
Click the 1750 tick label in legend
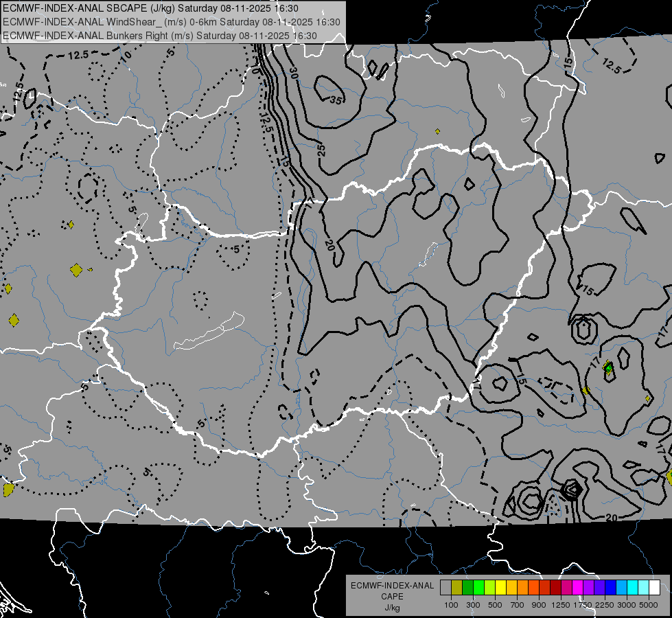click(x=583, y=605)
